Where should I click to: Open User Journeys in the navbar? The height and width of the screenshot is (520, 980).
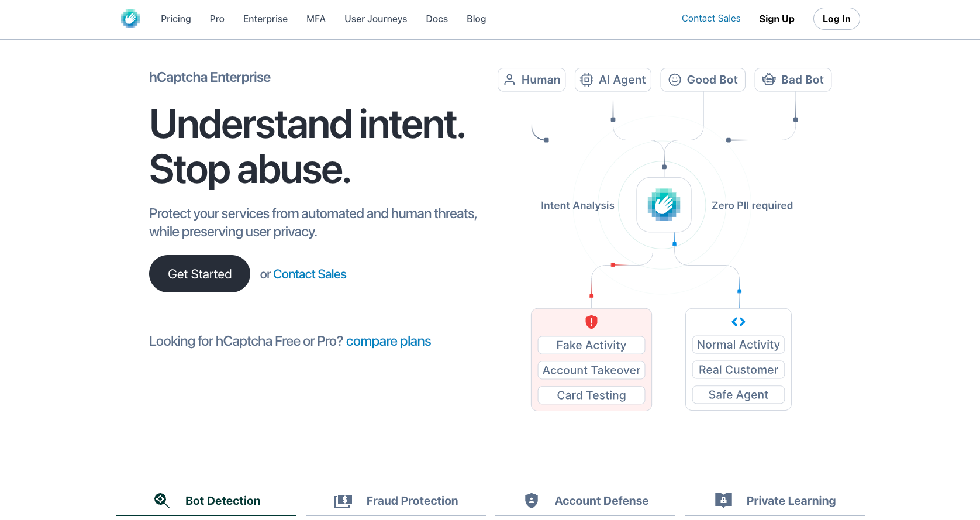pos(375,19)
